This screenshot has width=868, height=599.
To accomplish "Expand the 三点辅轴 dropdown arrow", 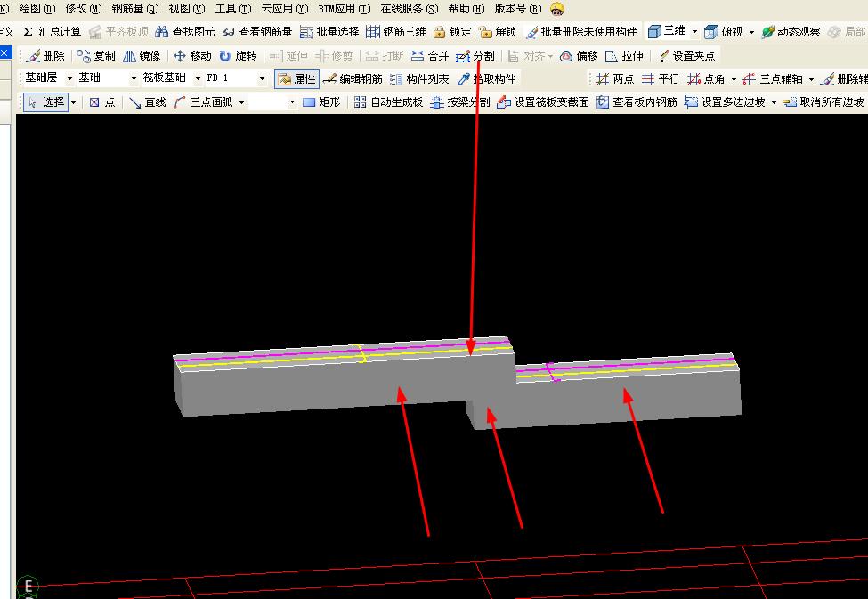I will tap(811, 79).
